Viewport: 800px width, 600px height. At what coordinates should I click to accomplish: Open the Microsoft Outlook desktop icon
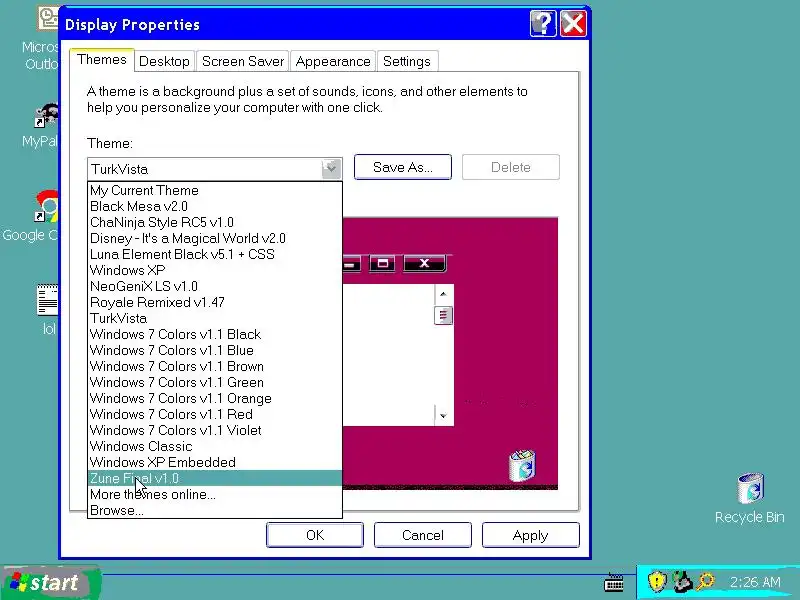pyautogui.click(x=48, y=19)
